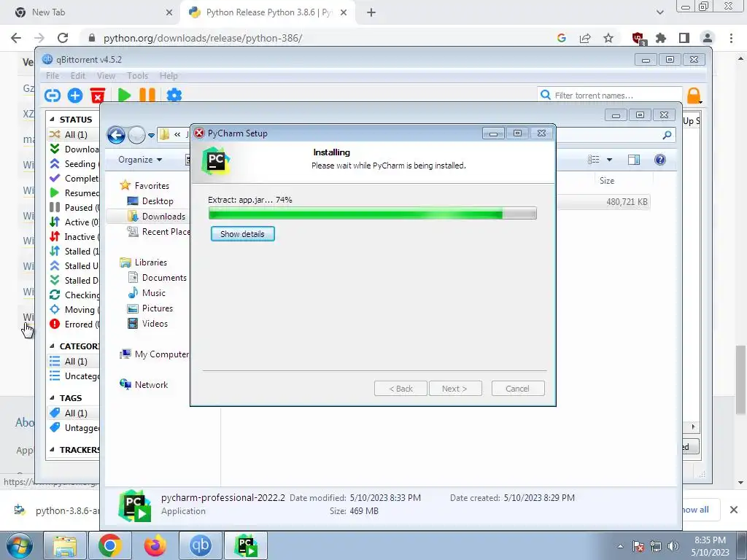Select Downloading status filter
Image resolution: width=747 pixels, height=560 pixels.
[74, 149]
